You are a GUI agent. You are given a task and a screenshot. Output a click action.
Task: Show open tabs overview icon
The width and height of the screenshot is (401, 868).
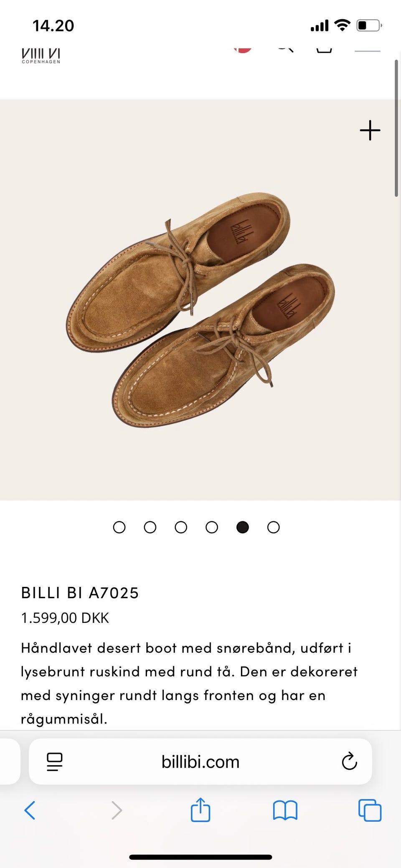[370, 811]
